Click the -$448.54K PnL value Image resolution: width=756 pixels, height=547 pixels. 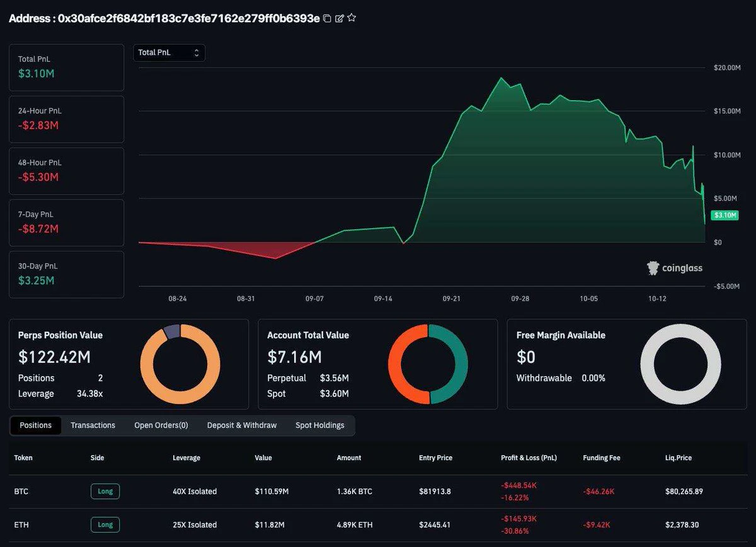519,485
